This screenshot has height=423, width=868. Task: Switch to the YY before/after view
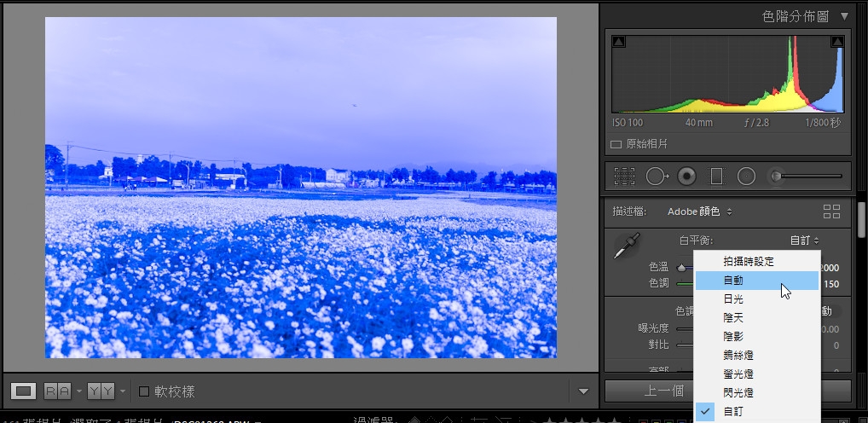tap(101, 391)
